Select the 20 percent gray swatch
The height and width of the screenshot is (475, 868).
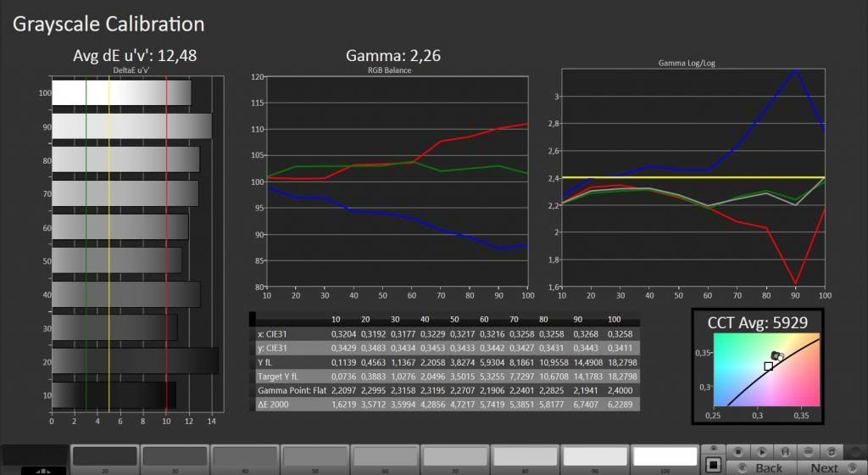coord(104,458)
